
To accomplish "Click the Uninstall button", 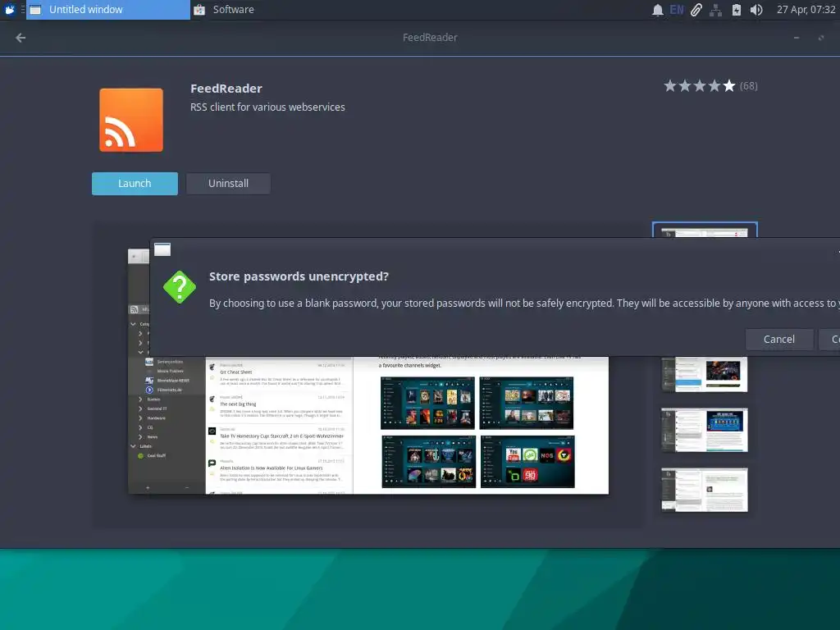I will click(228, 183).
